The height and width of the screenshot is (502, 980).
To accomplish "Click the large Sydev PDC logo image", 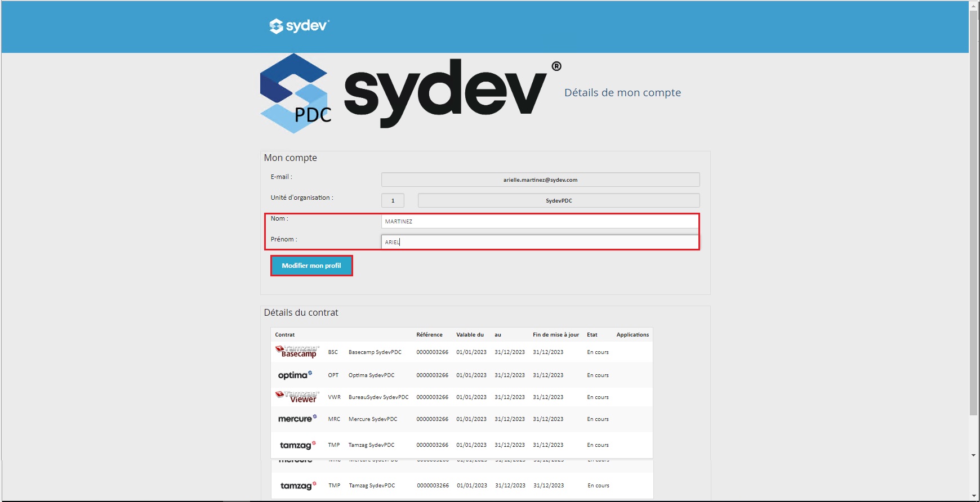I will coord(411,93).
